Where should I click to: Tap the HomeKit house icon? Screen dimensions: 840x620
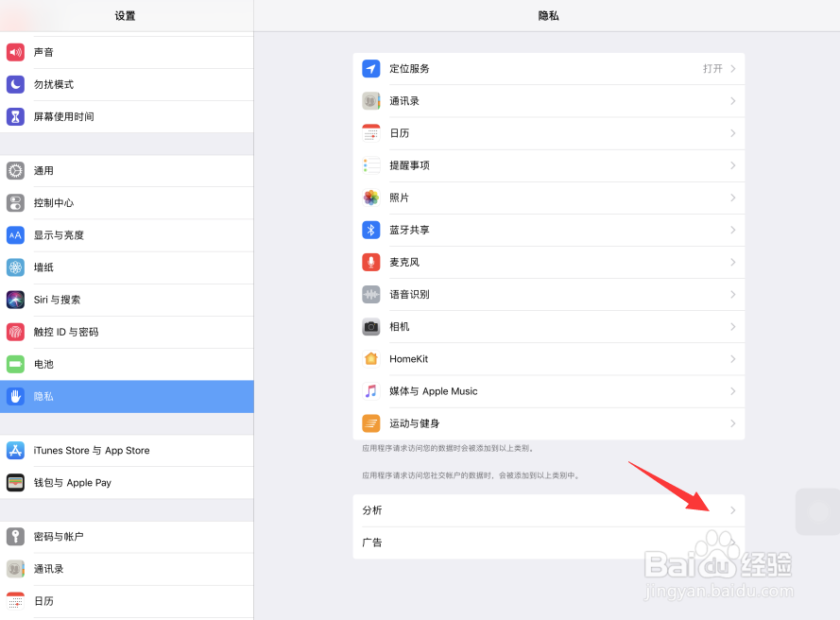(x=370, y=358)
